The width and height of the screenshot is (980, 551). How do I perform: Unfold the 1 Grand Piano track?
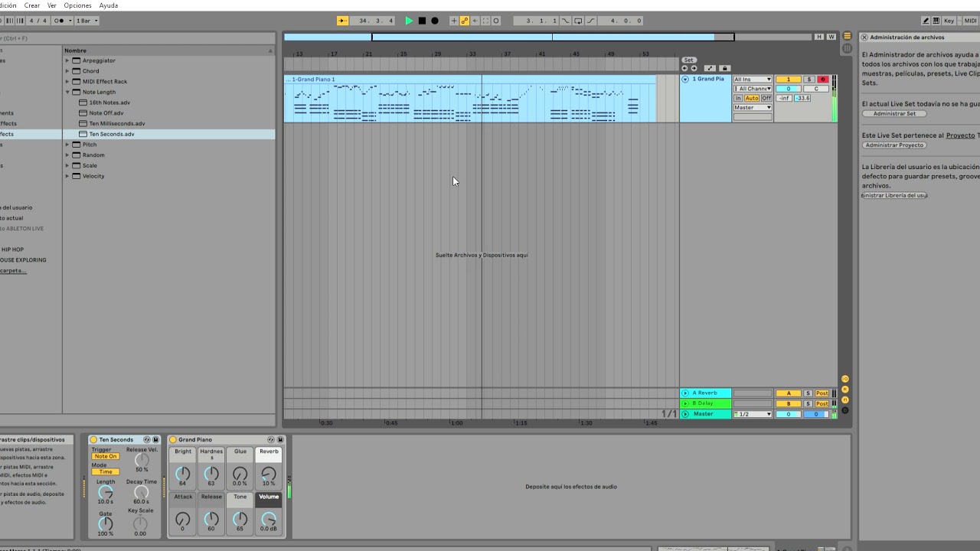685,79
